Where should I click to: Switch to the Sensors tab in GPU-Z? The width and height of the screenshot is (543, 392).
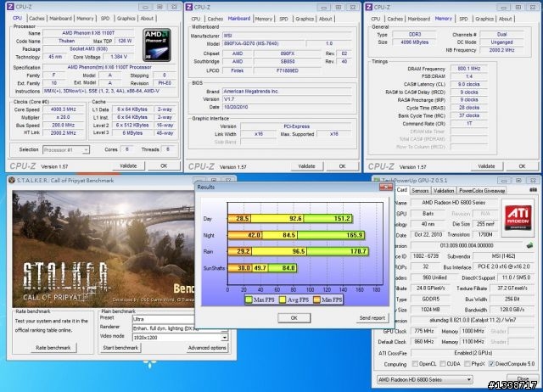[x=420, y=191]
